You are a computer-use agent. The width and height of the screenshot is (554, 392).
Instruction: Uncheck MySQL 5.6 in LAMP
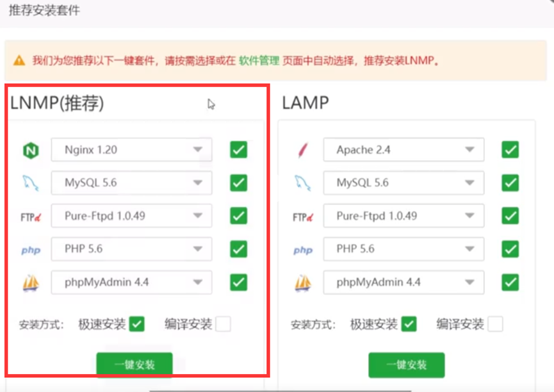[510, 183]
